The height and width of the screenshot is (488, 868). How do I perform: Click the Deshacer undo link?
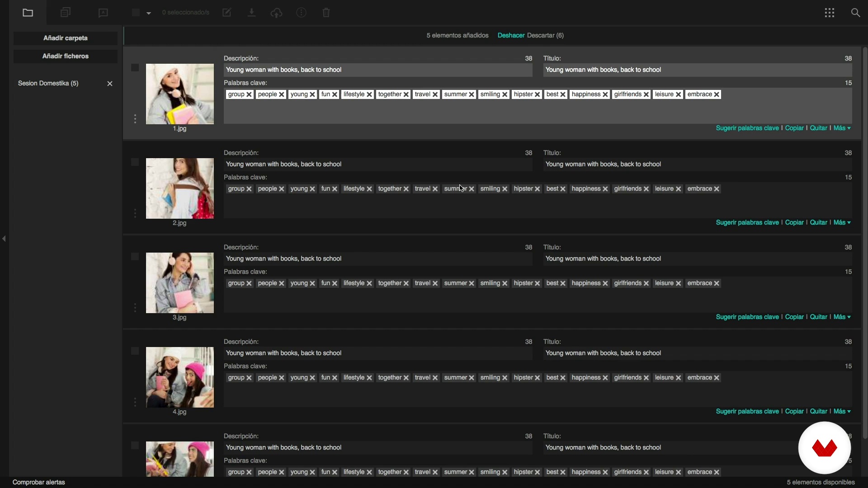[511, 35]
